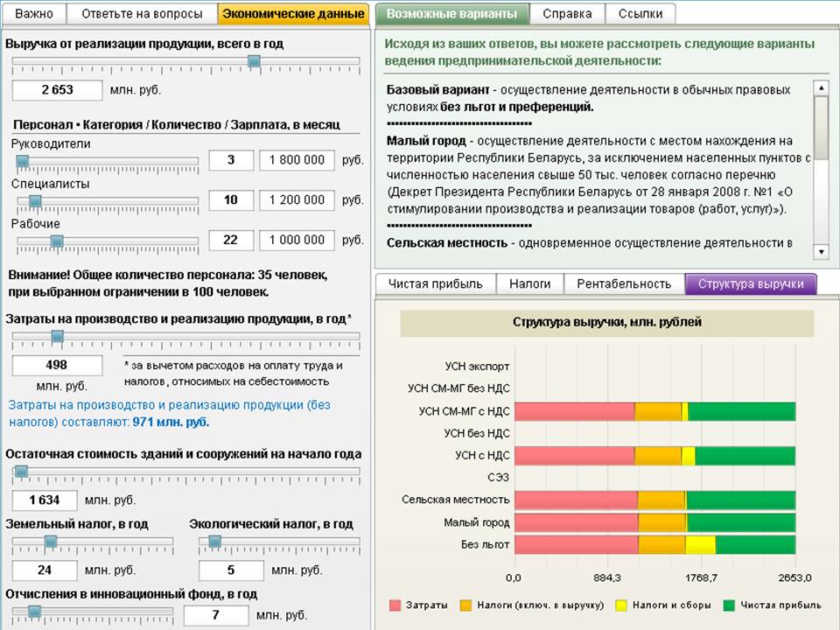Click the revenue field showing 2 653
This screenshot has height=630, width=840.
click(57, 89)
